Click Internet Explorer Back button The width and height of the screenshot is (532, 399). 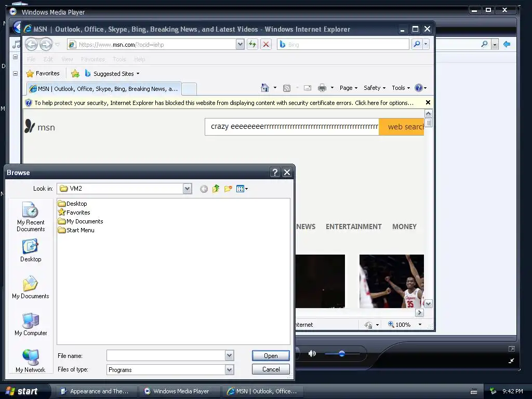(32, 44)
